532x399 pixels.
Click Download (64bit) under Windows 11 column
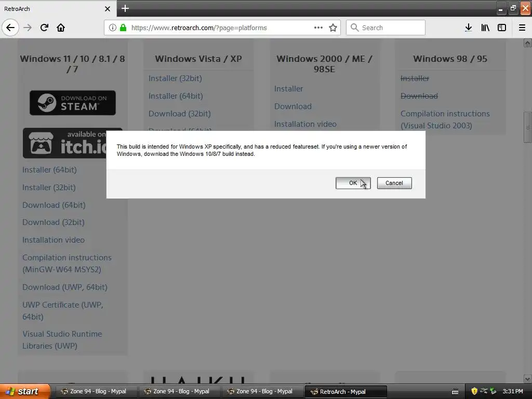coord(54,205)
